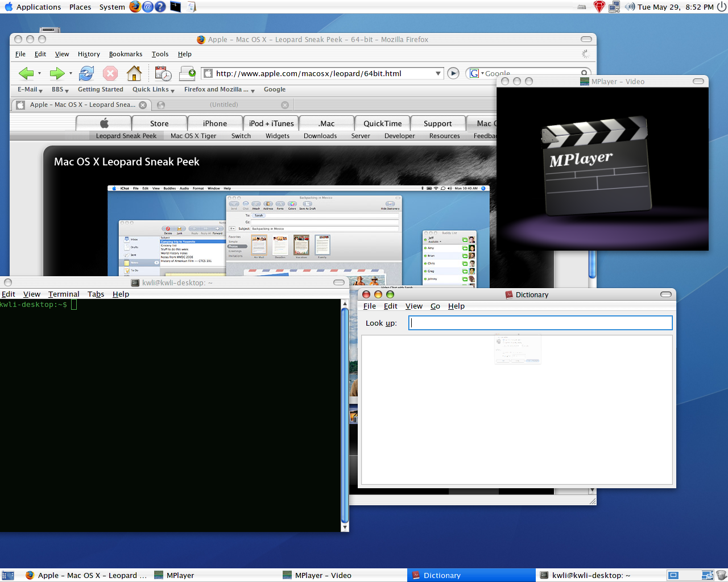Open the iPod + iTunes tab on Apple page

click(x=271, y=123)
